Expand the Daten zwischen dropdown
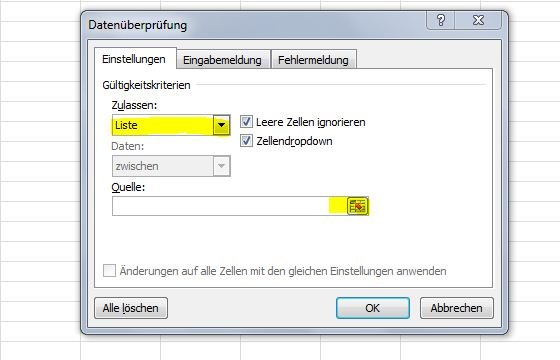The height and width of the screenshot is (360, 560). (221, 166)
